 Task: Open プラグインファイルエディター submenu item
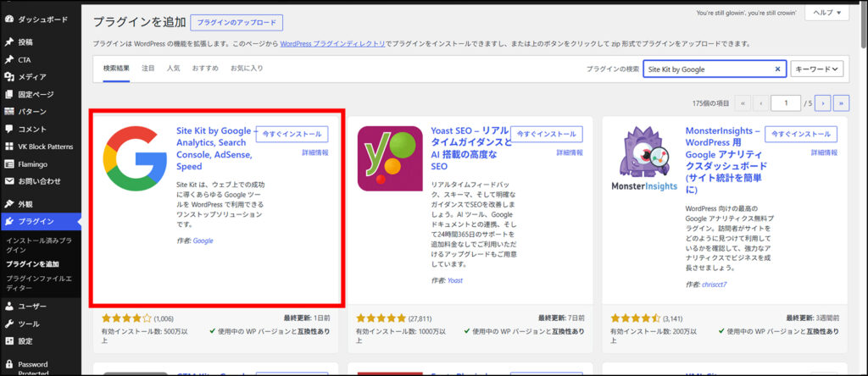tap(39, 283)
